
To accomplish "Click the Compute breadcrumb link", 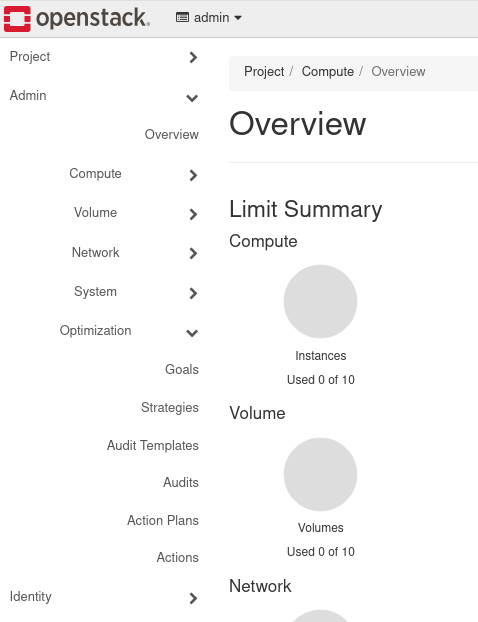I will (328, 71).
